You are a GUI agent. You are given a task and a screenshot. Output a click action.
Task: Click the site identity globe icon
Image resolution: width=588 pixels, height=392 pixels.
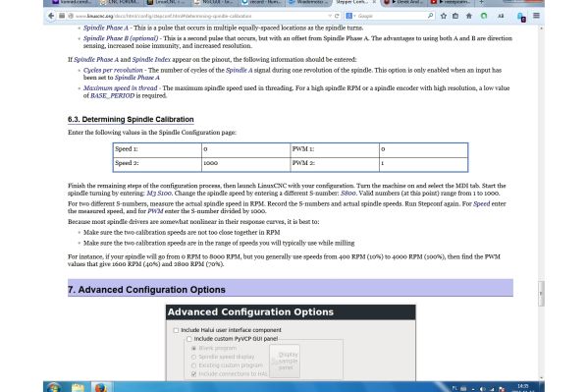pyautogui.click(x=71, y=16)
